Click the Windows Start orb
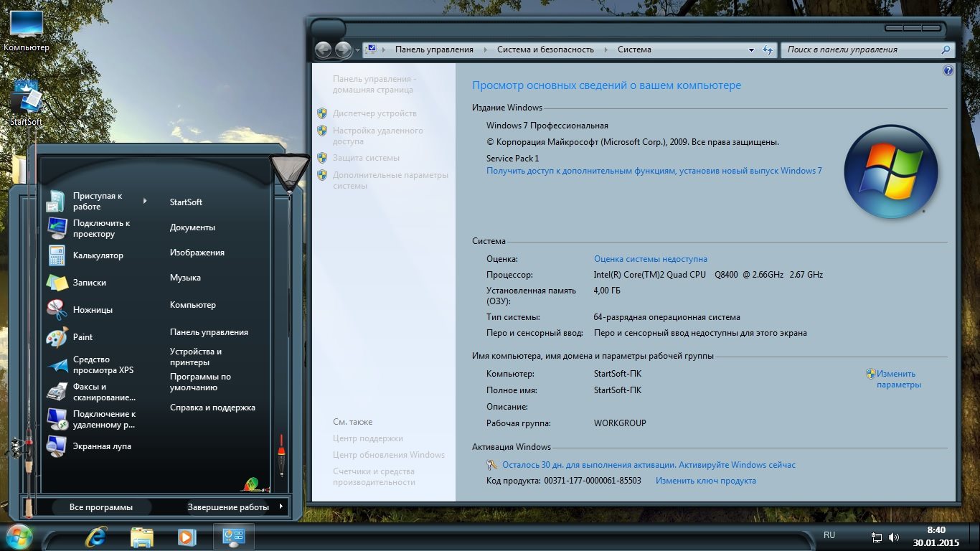Image resolution: width=980 pixels, height=551 pixels. (19, 537)
